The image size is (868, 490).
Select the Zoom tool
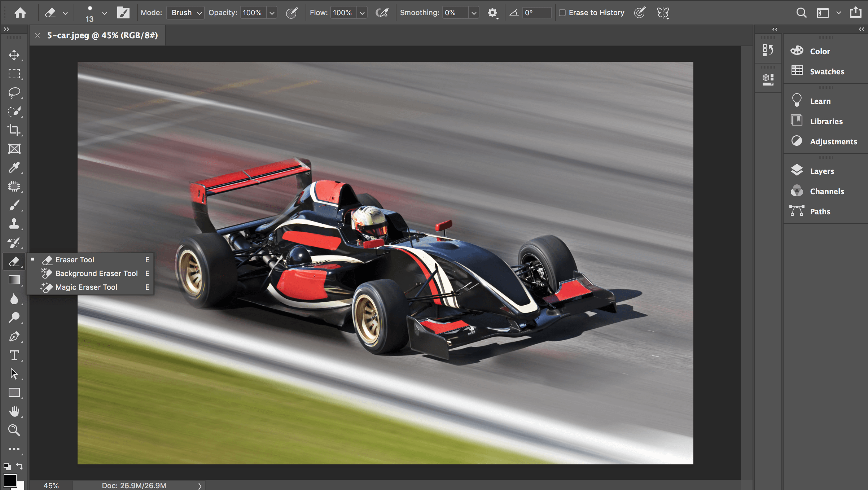click(14, 430)
